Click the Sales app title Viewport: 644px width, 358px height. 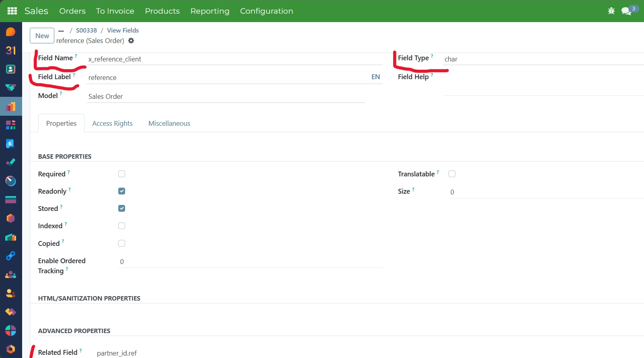click(36, 11)
